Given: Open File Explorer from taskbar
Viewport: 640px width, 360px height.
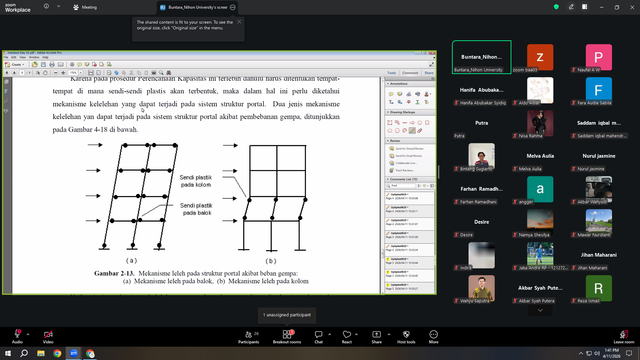Looking at the screenshot, I should point(41,353).
